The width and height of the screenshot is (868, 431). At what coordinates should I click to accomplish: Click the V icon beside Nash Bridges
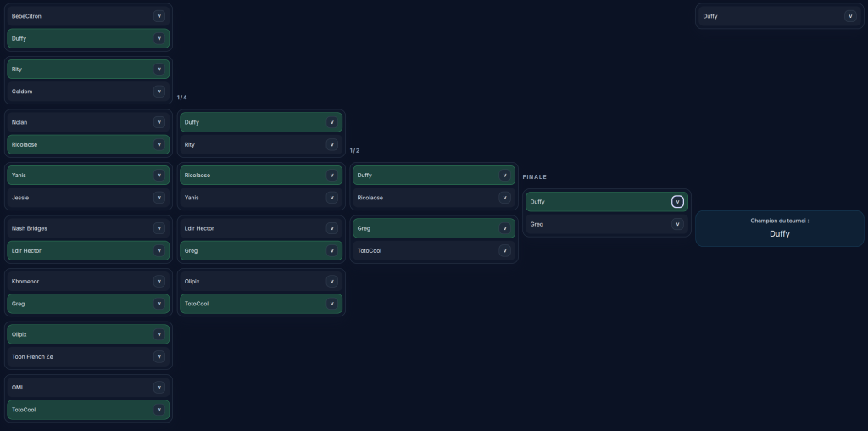tap(159, 228)
